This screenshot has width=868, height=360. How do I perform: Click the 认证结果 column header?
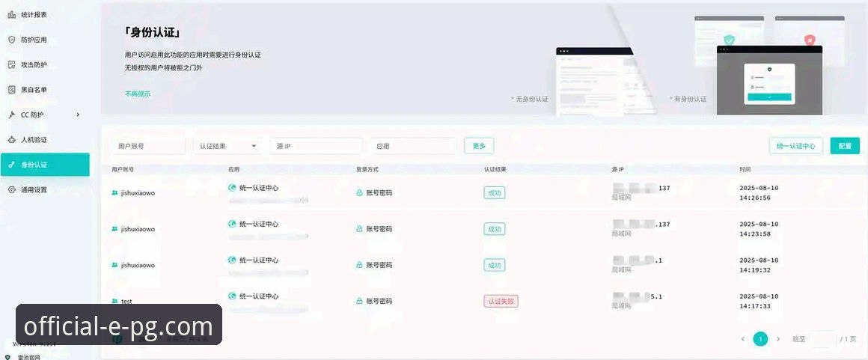point(495,169)
